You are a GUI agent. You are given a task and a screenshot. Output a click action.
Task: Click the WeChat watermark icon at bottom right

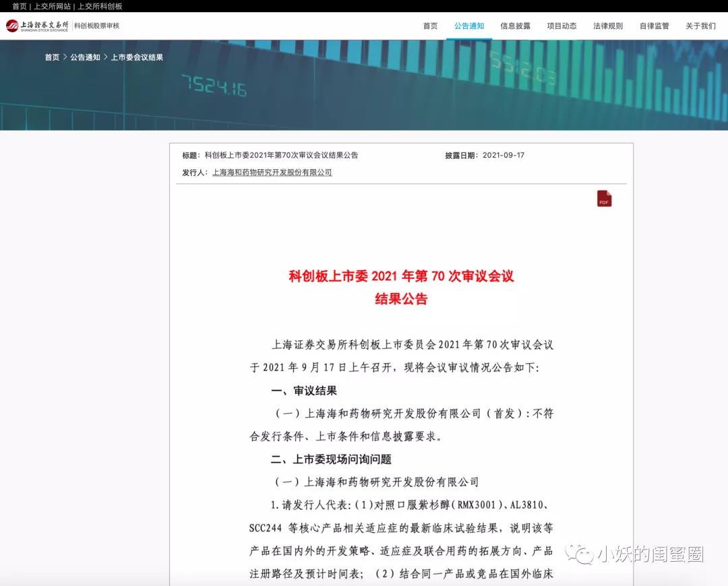[x=580, y=554]
